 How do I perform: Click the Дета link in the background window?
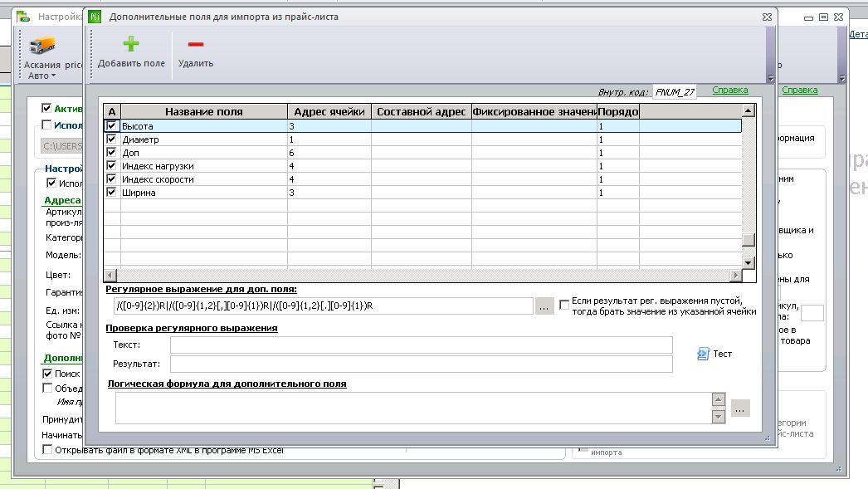pos(858,34)
